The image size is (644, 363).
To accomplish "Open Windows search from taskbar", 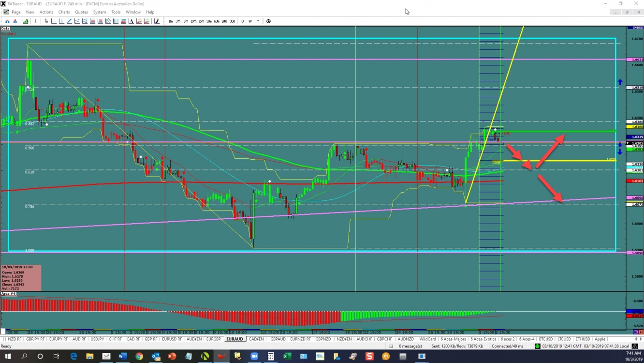I will click(x=24, y=356).
